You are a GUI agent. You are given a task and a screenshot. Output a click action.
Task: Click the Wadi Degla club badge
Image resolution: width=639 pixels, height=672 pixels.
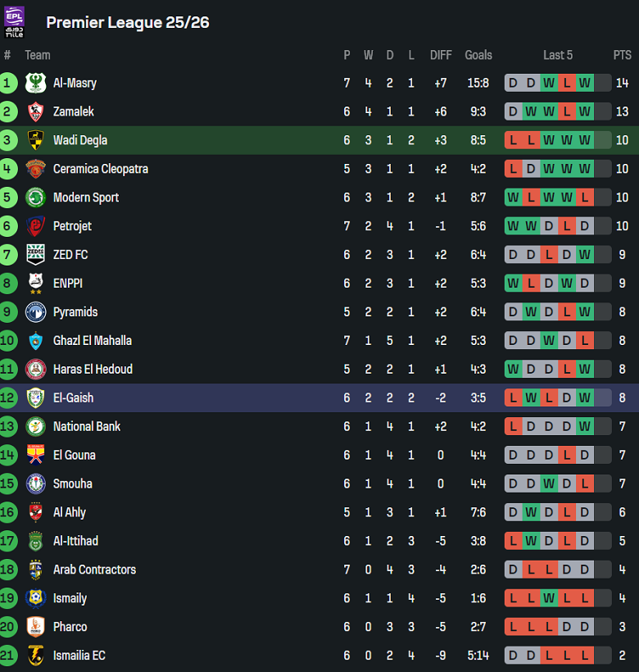[x=35, y=140]
